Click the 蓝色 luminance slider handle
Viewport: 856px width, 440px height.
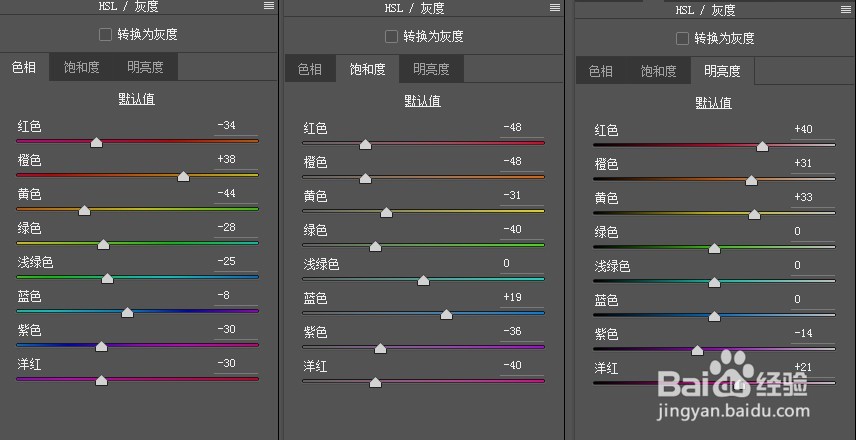(x=714, y=316)
